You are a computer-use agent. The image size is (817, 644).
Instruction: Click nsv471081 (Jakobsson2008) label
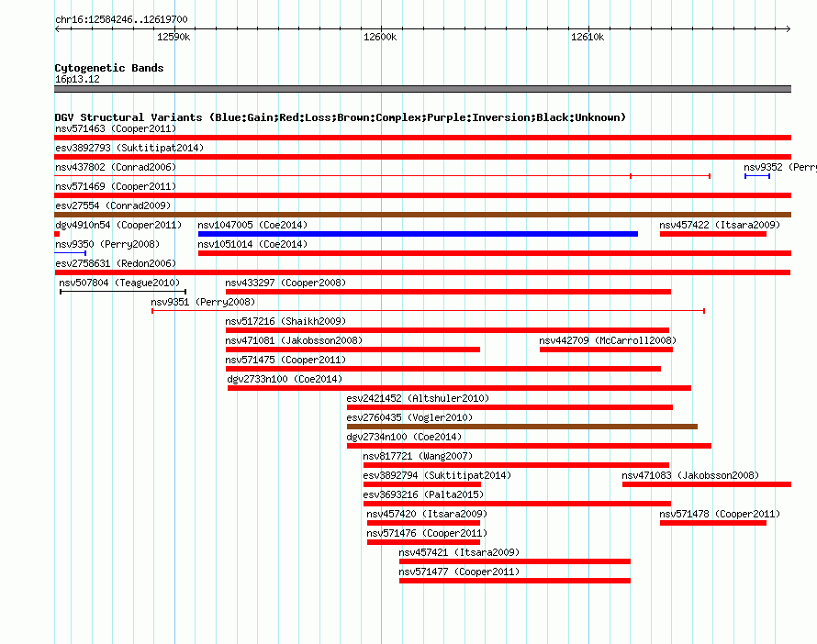click(x=294, y=340)
